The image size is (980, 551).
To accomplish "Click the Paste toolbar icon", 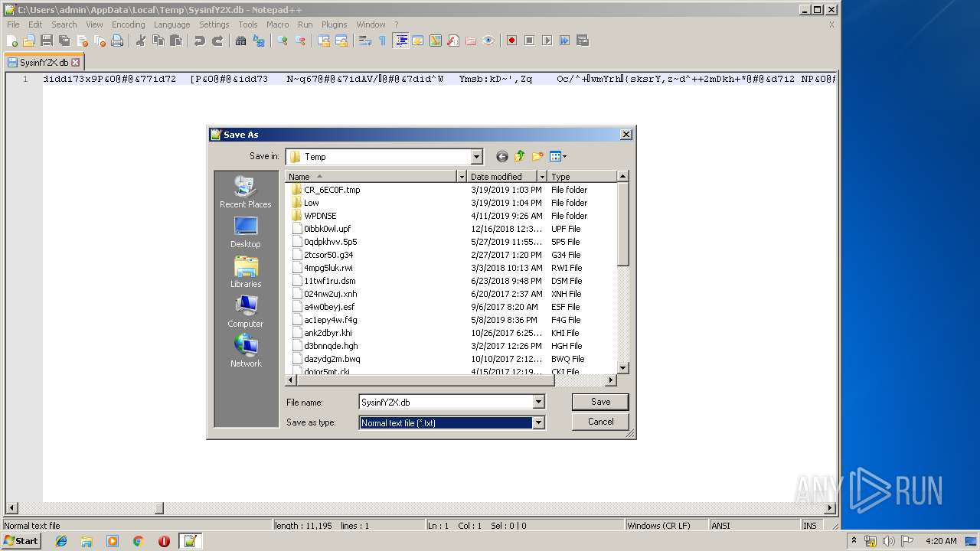I will click(176, 41).
